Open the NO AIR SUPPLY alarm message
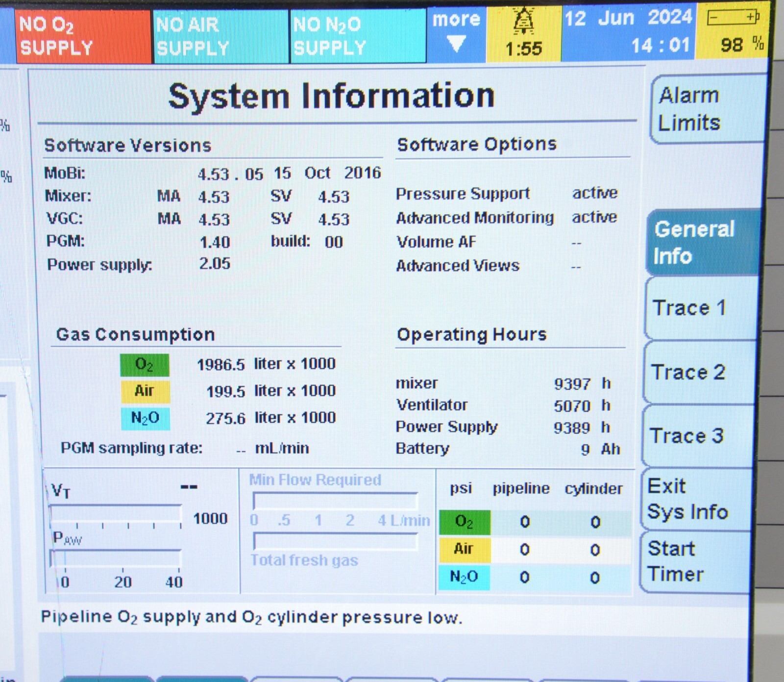 221,36
